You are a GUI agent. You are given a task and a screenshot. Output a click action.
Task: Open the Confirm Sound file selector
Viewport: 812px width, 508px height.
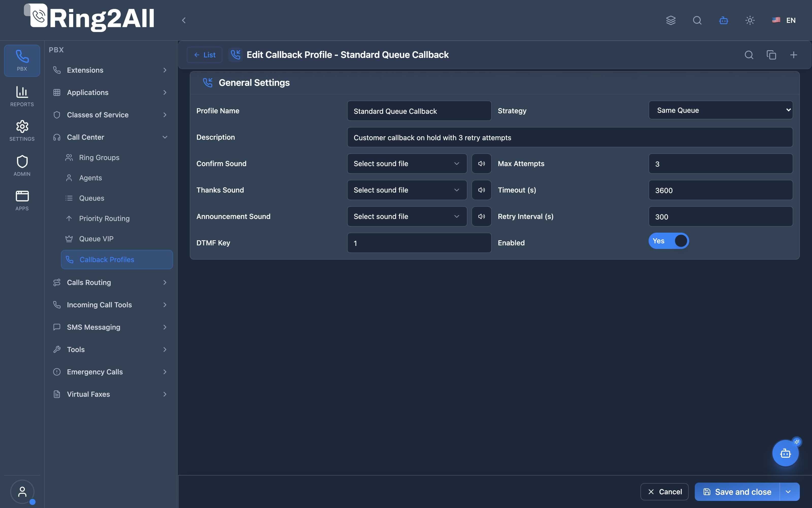[x=407, y=164]
